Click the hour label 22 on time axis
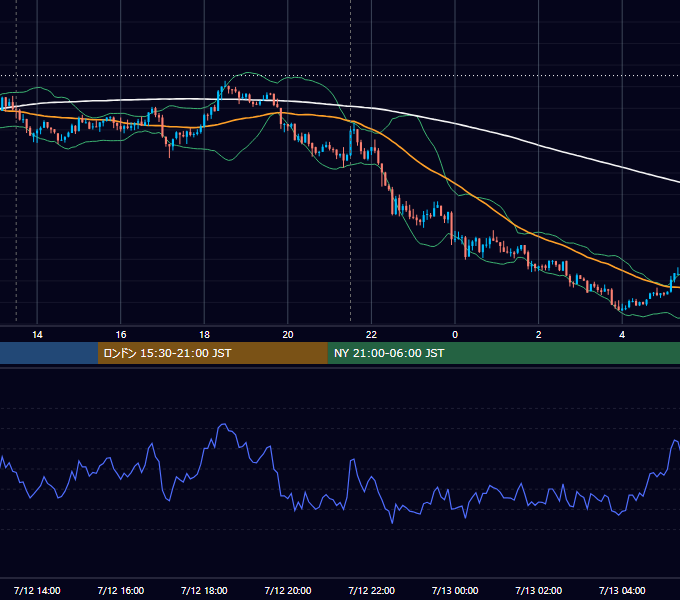This screenshot has width=680, height=600. 371,335
